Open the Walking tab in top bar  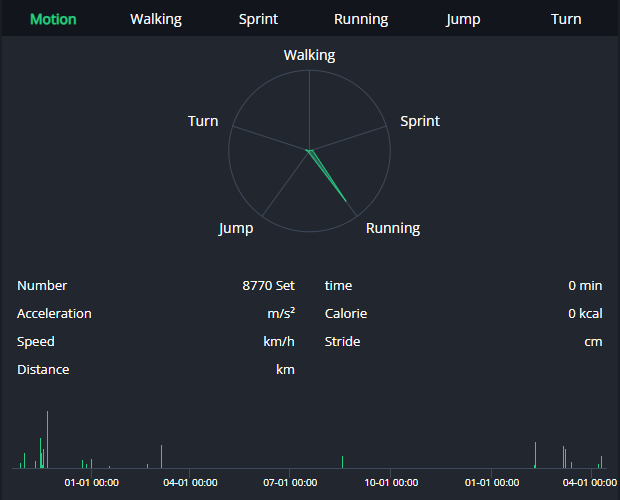tap(156, 19)
